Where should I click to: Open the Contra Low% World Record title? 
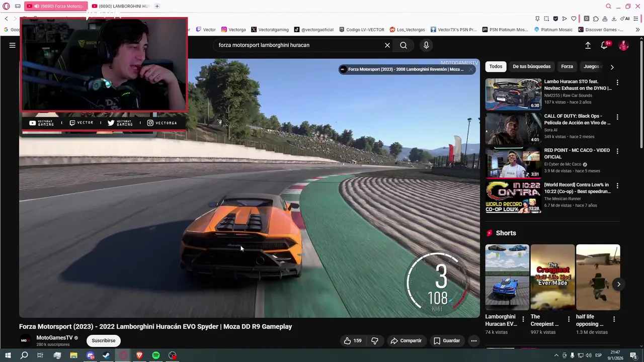pos(577,188)
